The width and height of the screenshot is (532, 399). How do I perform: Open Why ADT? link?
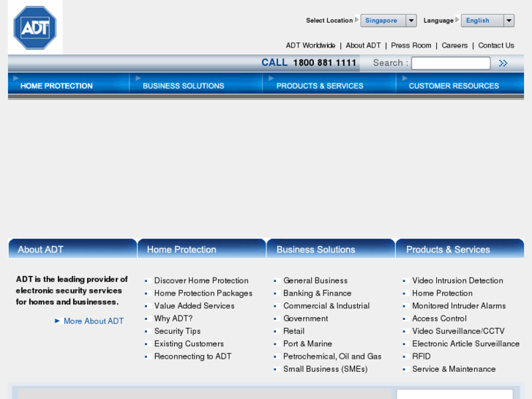173,318
